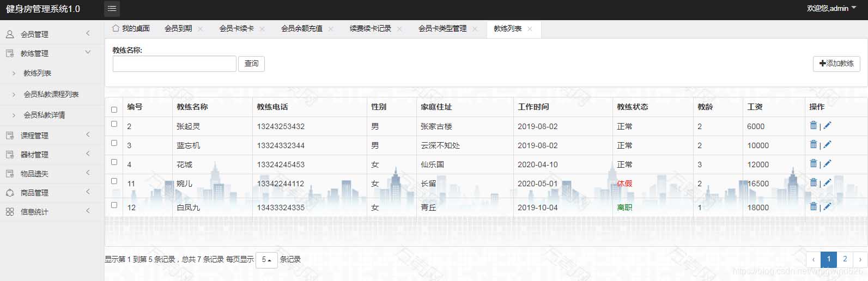Click the 信息统计 grid icon in sidebar
This screenshot has width=868, height=281.
[x=10, y=212]
